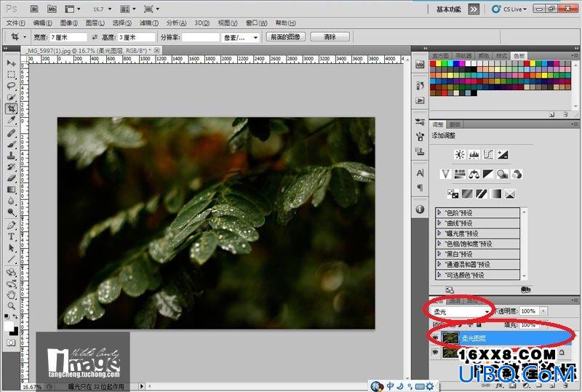Switch to the 蒙版 tab
The height and width of the screenshot is (392, 582).
point(455,124)
